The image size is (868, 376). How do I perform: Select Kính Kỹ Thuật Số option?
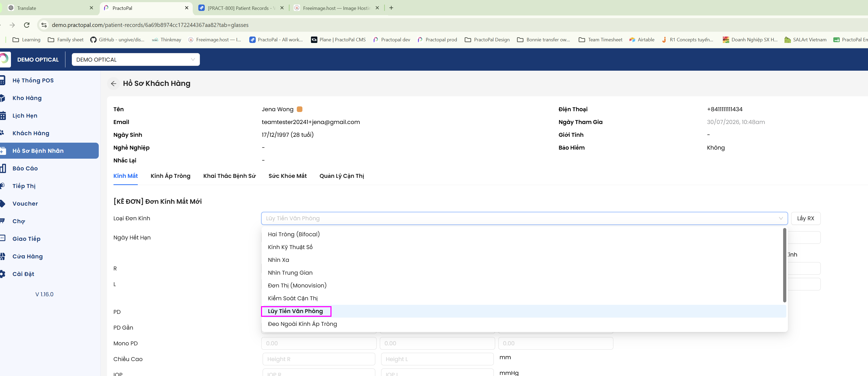click(524, 247)
